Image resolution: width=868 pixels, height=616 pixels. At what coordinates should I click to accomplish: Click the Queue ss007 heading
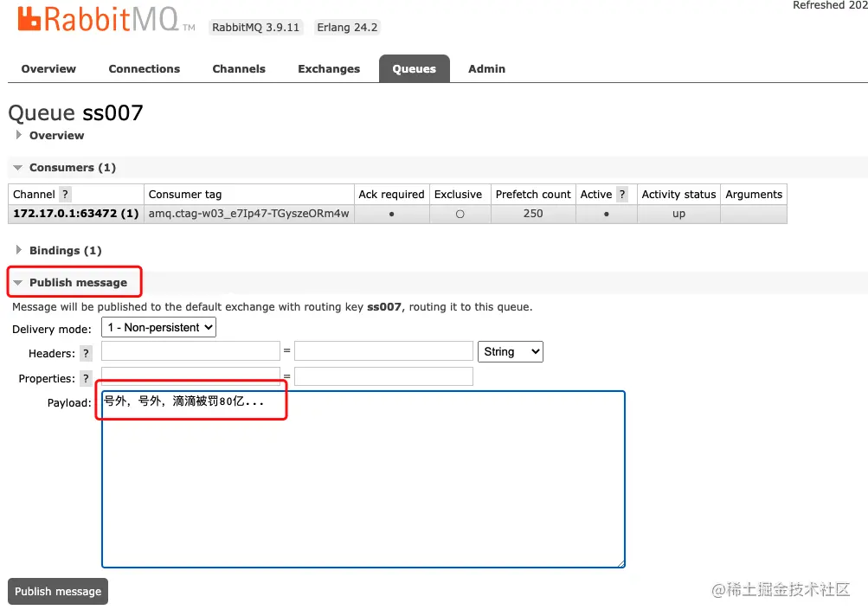(x=76, y=113)
